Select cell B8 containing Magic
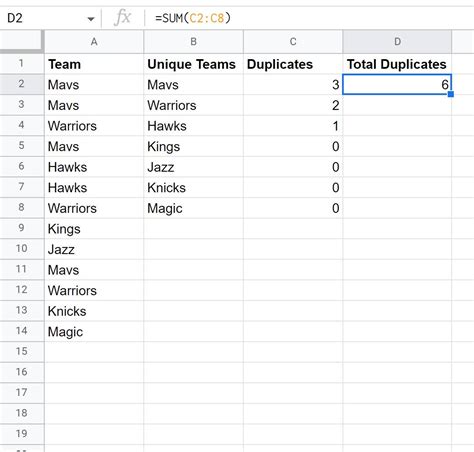 pyautogui.click(x=193, y=208)
